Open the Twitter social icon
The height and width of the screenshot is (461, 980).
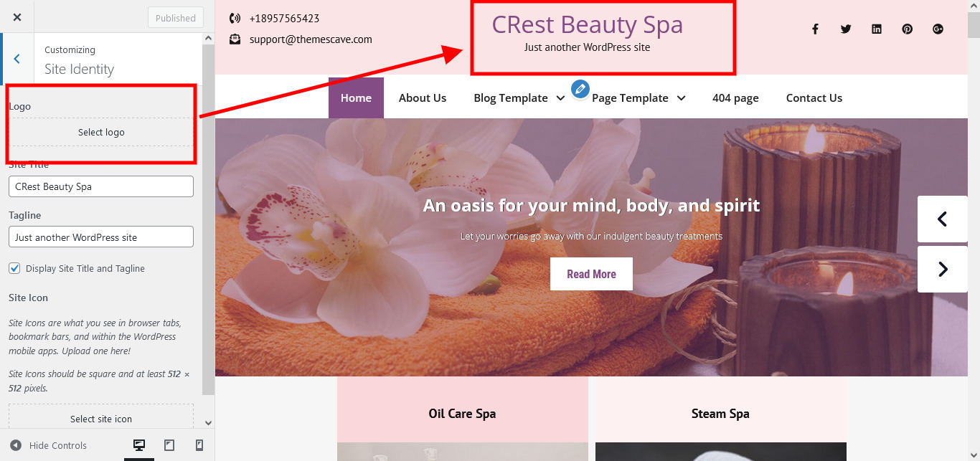coord(846,29)
